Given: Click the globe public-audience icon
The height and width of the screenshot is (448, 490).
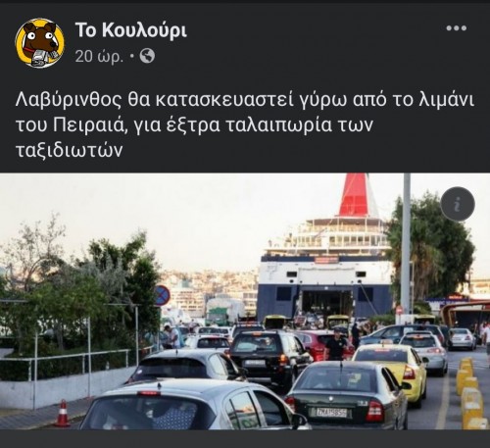Looking at the screenshot, I should [147, 56].
